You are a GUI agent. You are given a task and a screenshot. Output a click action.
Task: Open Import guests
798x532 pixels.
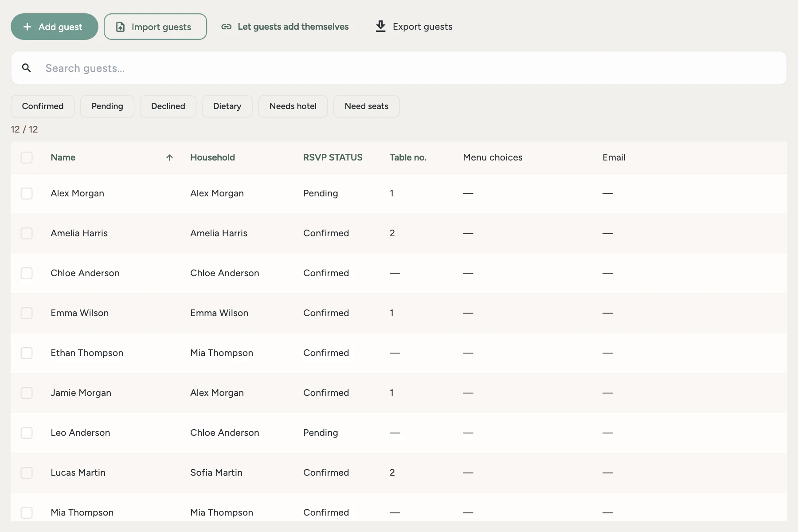pos(155,27)
